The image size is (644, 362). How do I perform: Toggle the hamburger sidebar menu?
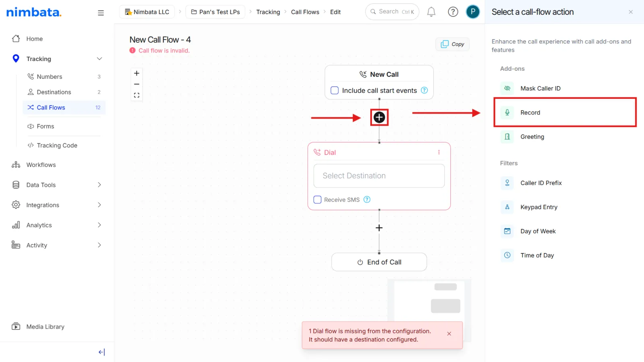101,13
